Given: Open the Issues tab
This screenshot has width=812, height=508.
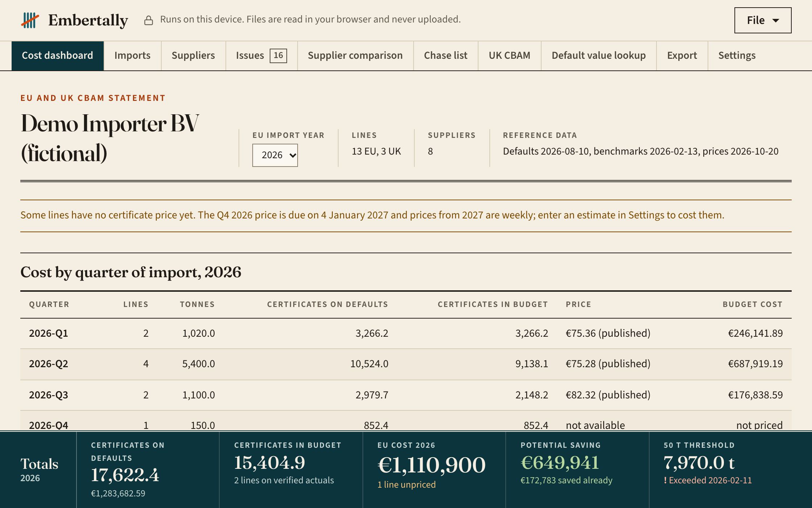Looking at the screenshot, I should click(x=261, y=56).
